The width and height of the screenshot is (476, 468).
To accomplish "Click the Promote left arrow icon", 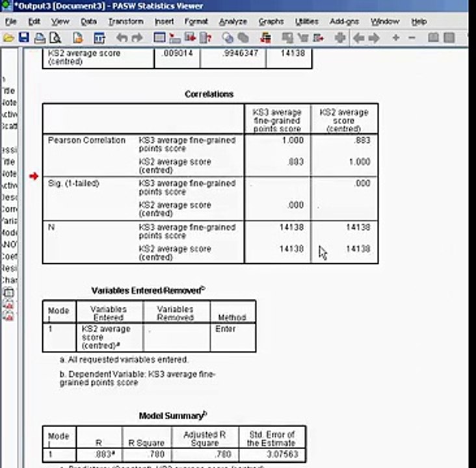I will click(x=359, y=38).
